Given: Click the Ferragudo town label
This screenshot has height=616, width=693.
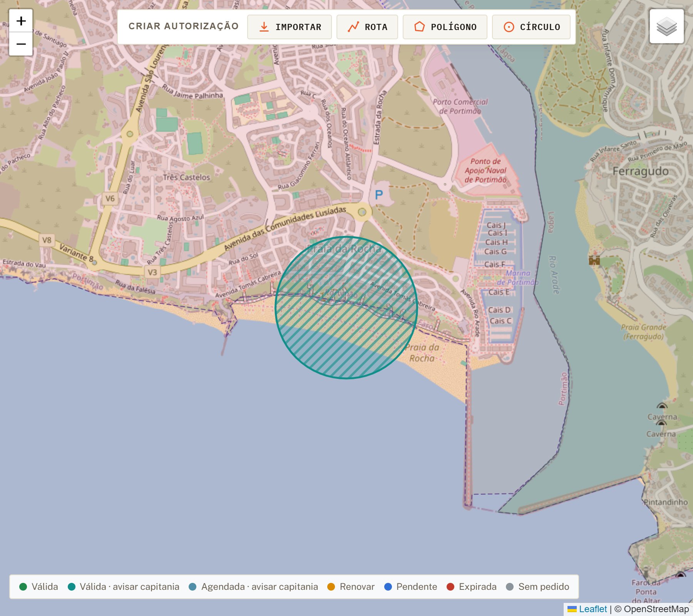Looking at the screenshot, I should (641, 171).
